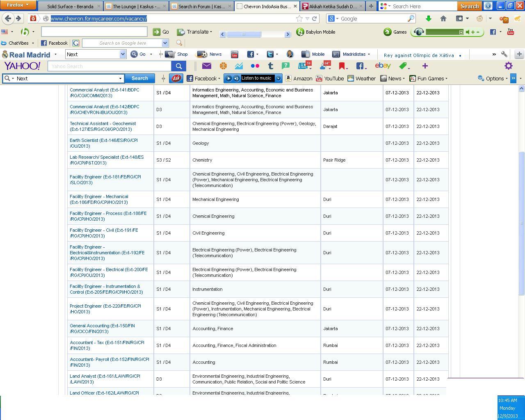Click the green radio station bar in Babylon player

click(444, 32)
